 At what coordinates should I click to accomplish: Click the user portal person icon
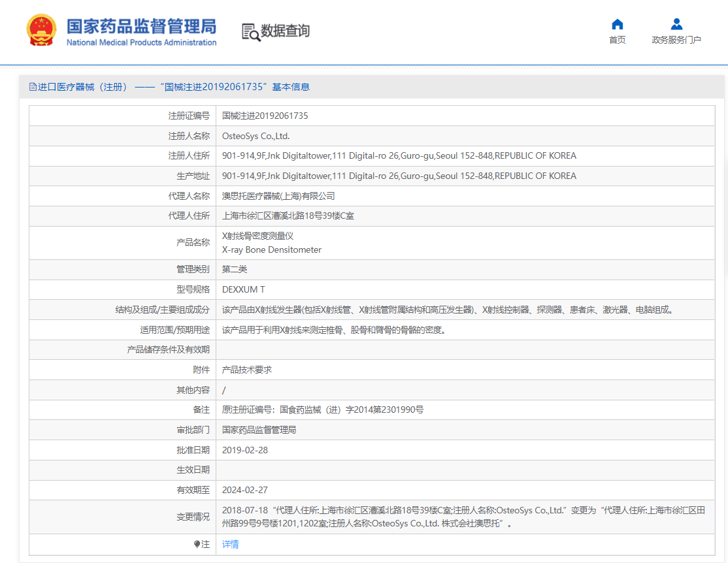point(676,24)
